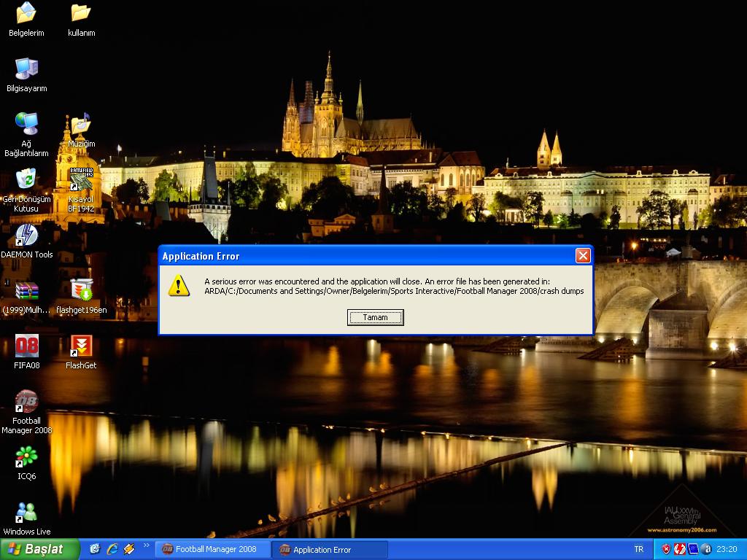Switch to Football Manager 2008 taskbar item
The width and height of the screenshot is (747, 560).
tap(212, 549)
